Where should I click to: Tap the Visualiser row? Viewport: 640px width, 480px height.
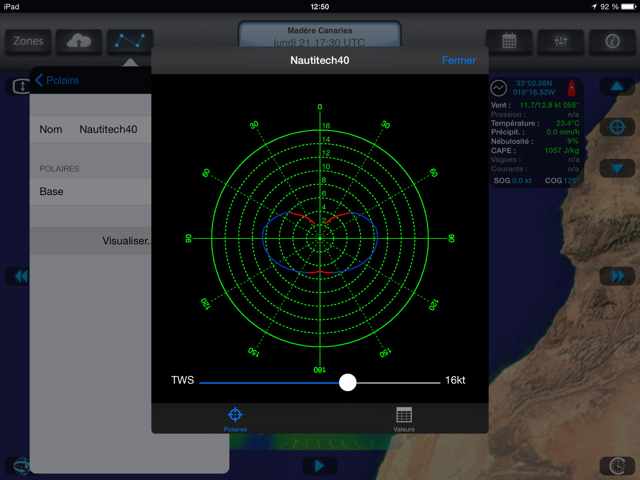tap(91, 241)
